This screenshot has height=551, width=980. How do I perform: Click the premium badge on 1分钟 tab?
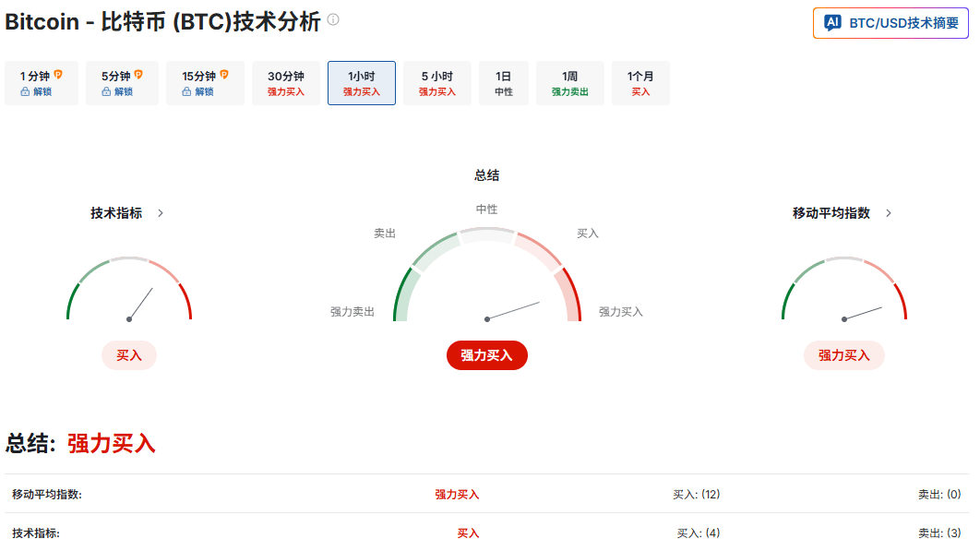58,75
